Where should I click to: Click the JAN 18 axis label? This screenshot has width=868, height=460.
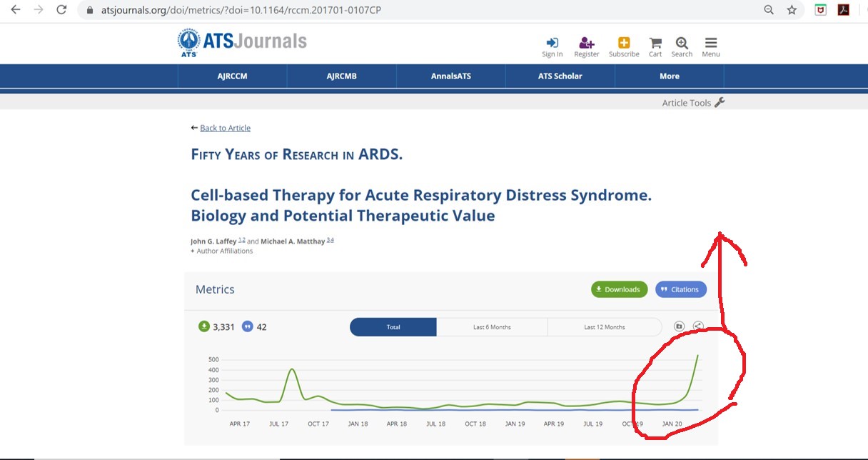358,424
